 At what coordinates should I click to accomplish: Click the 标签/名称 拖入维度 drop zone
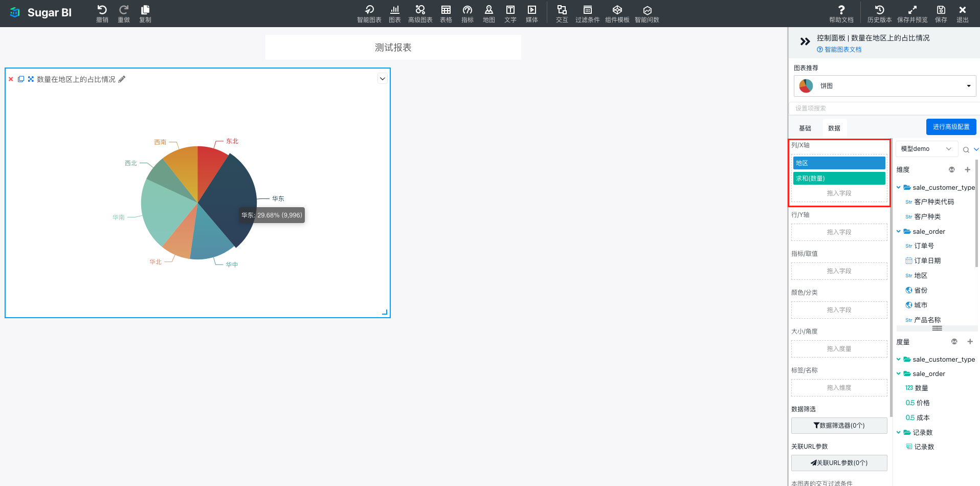coord(839,388)
